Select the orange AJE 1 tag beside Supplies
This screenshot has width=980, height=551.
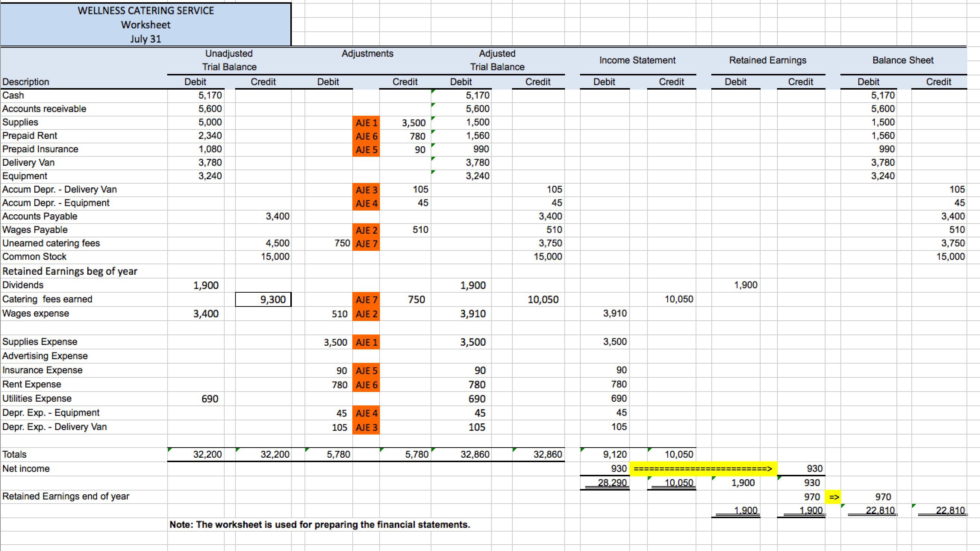click(366, 122)
